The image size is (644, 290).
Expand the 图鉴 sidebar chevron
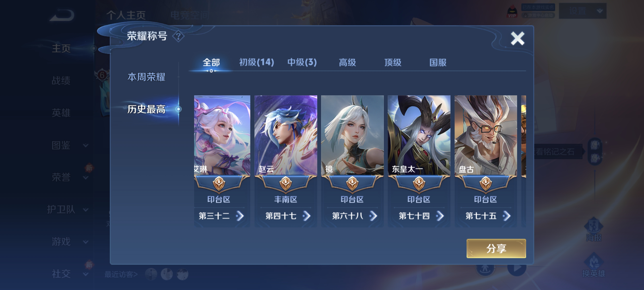coord(86,145)
